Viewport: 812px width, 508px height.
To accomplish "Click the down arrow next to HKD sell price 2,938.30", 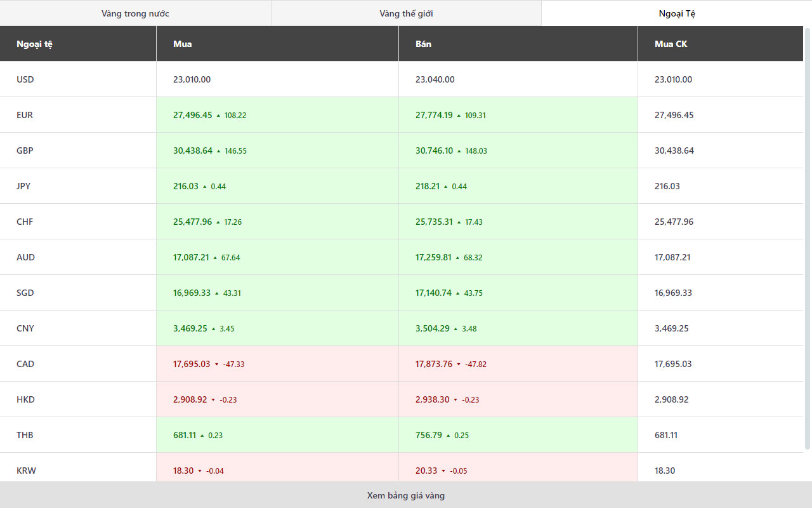I will (455, 400).
